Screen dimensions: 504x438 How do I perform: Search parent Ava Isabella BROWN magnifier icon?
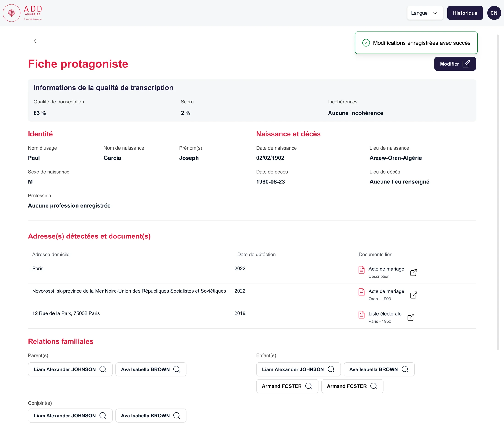coord(177,369)
